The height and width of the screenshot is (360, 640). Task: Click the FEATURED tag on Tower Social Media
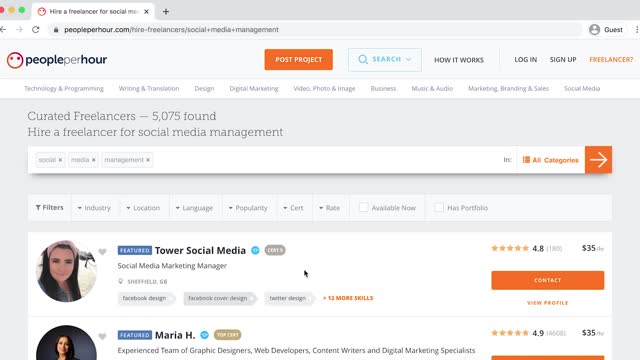pos(135,250)
